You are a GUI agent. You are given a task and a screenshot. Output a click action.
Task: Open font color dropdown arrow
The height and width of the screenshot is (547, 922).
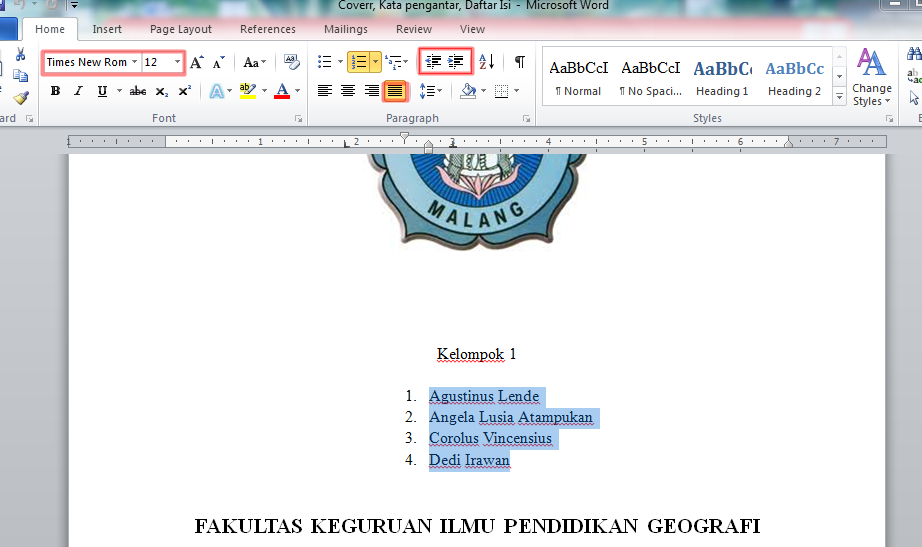(298, 91)
